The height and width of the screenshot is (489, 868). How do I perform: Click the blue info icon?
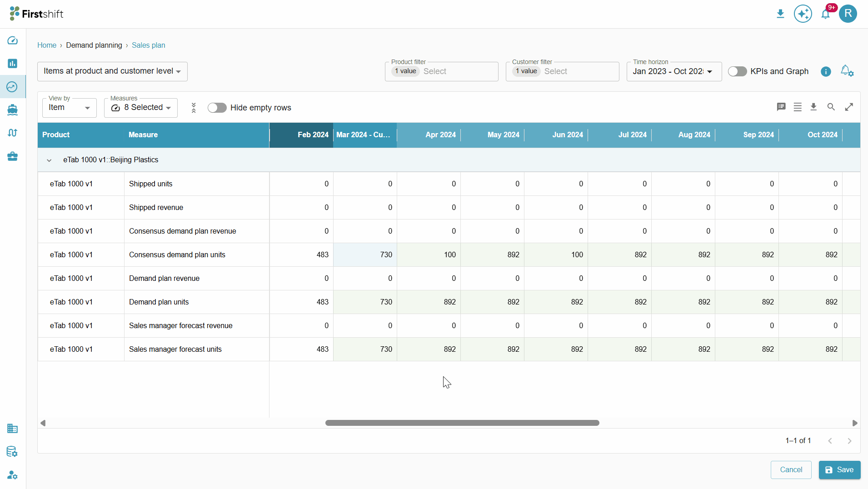point(826,72)
